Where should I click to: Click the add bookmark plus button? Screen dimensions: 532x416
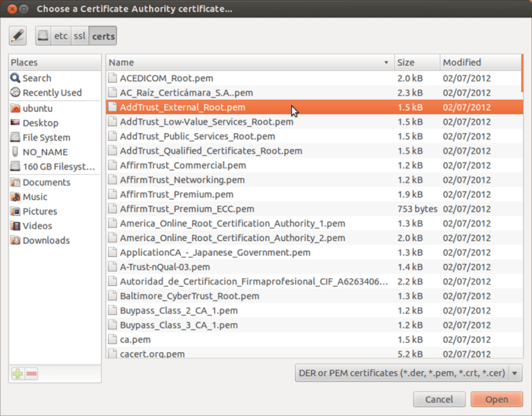[18, 374]
